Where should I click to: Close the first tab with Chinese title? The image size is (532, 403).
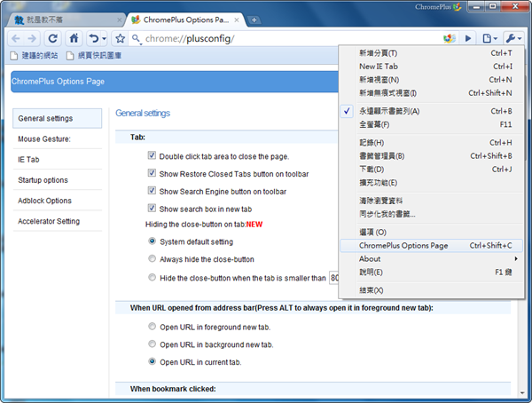point(119,20)
